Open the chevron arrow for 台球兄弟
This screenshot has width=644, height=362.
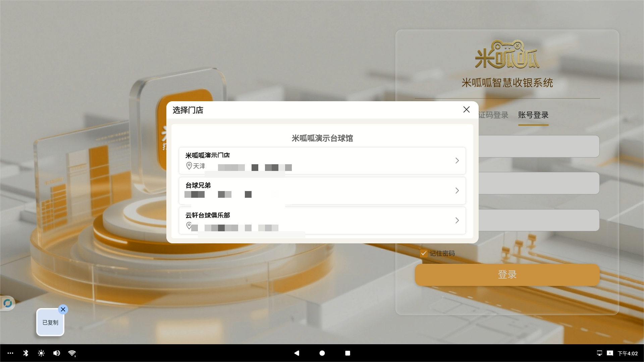click(457, 190)
